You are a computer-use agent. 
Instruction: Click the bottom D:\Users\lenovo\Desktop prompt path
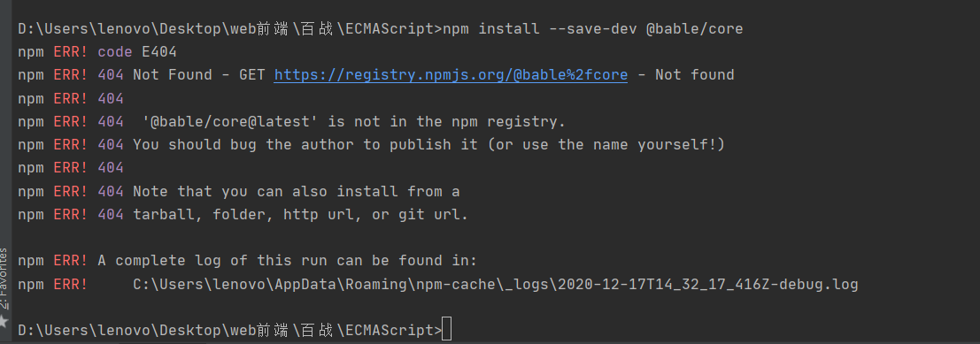point(230,330)
